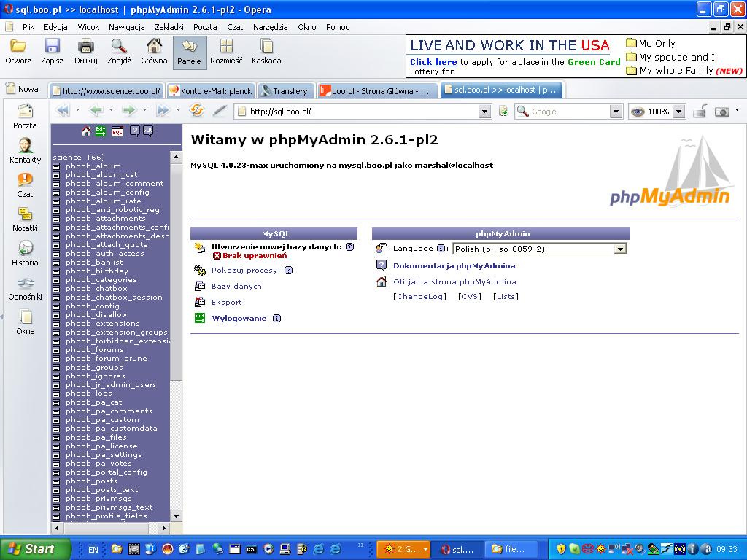
Task: Click the Google search input field
Action: [x=569, y=112]
